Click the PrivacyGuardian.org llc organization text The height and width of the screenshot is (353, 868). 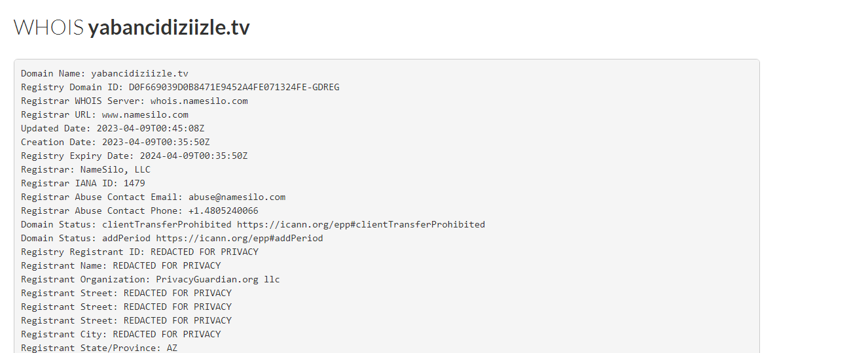[x=218, y=279]
